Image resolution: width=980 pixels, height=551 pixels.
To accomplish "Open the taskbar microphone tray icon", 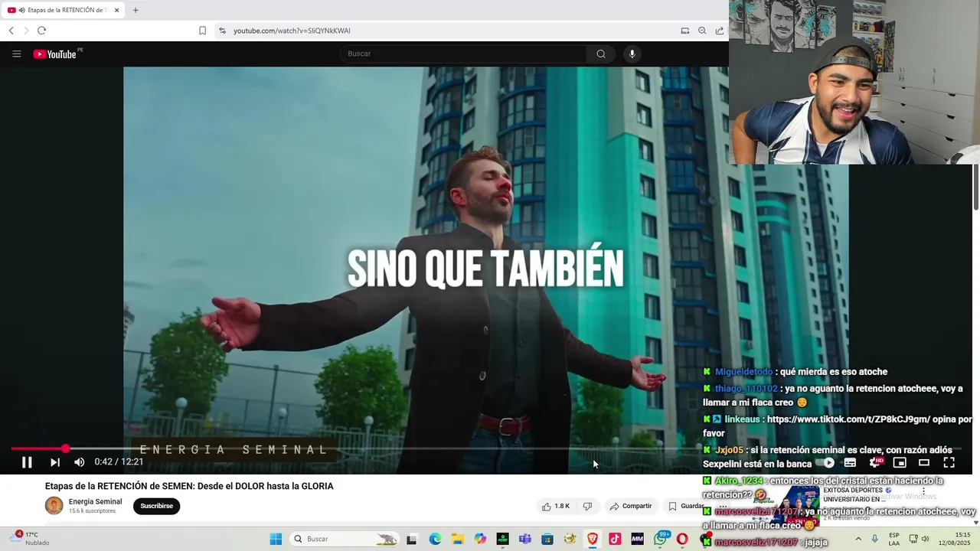I will 874,539.
